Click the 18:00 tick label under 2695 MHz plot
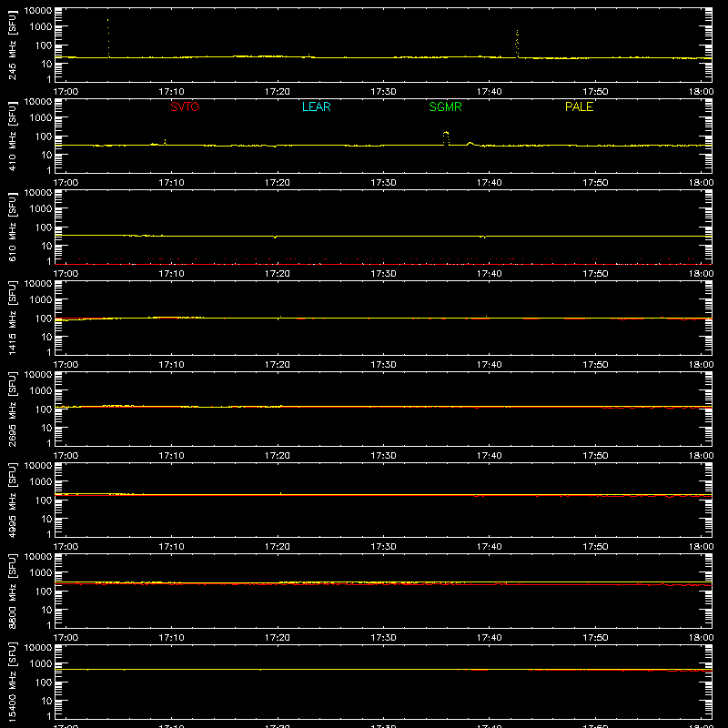Screen dimensions: 728x728 701,456
